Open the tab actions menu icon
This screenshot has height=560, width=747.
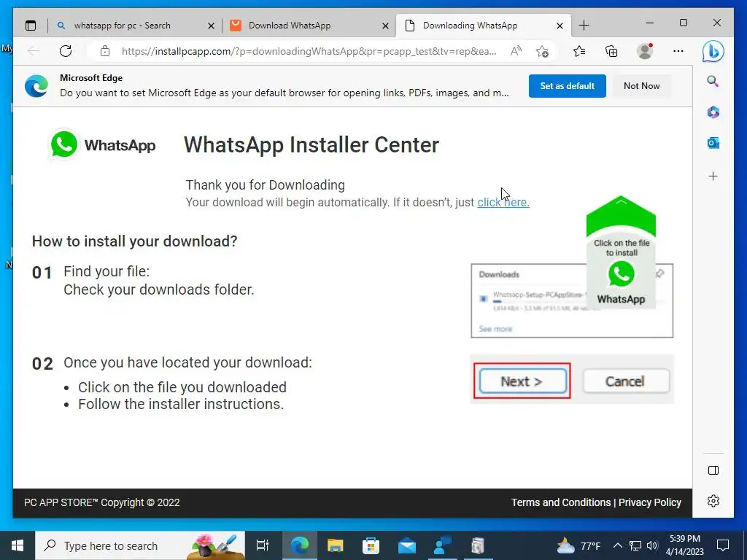[31, 26]
